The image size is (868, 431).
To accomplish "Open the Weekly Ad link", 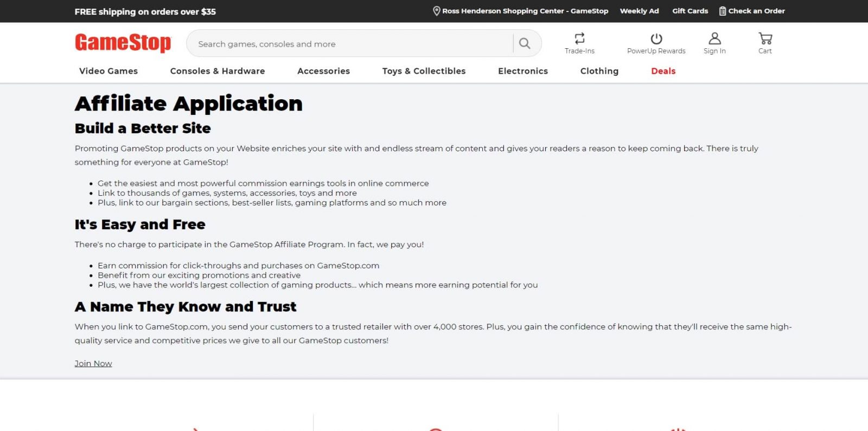I will (639, 11).
